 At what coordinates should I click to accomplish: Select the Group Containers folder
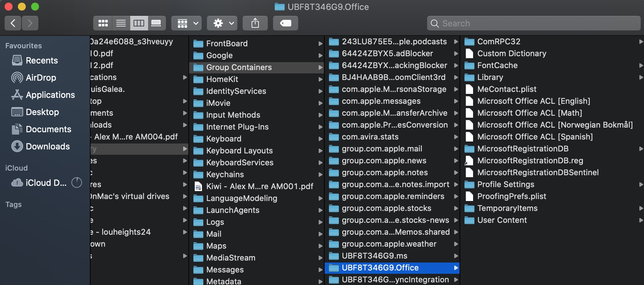(256, 67)
